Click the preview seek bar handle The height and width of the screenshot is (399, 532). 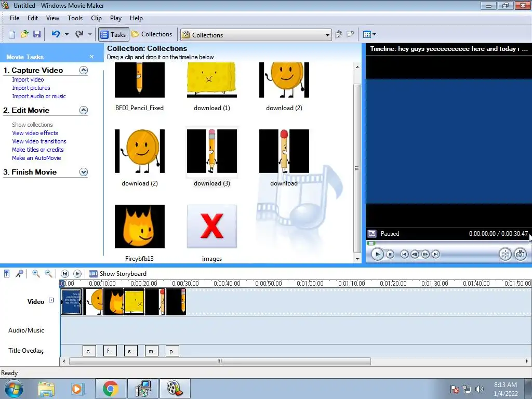[x=371, y=243]
